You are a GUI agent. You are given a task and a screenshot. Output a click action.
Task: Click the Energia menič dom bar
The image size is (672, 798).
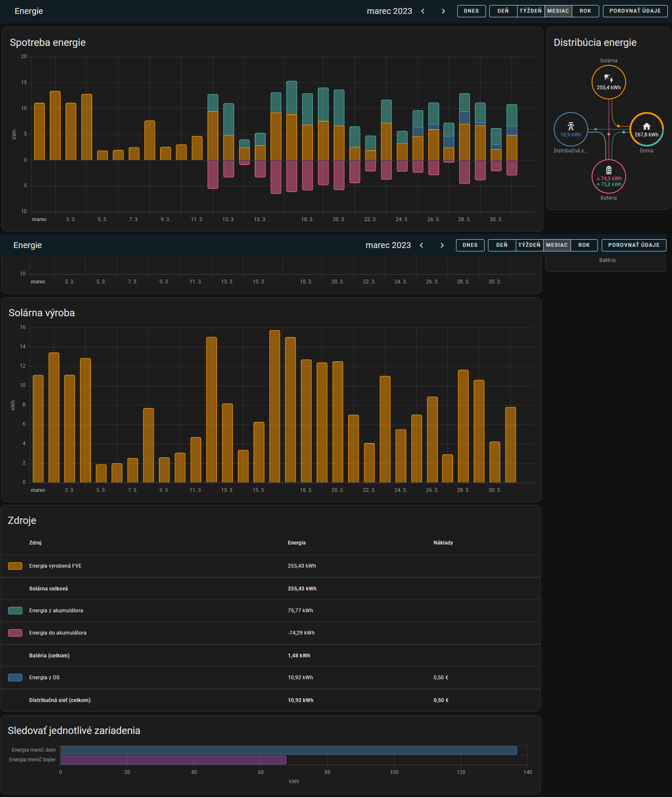288,750
